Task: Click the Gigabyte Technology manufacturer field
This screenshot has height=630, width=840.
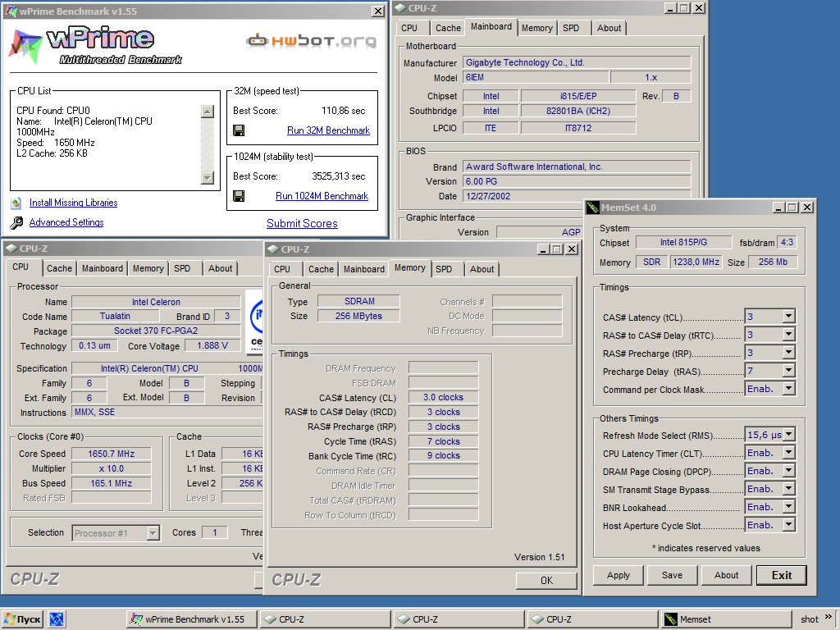Action: coord(577,62)
